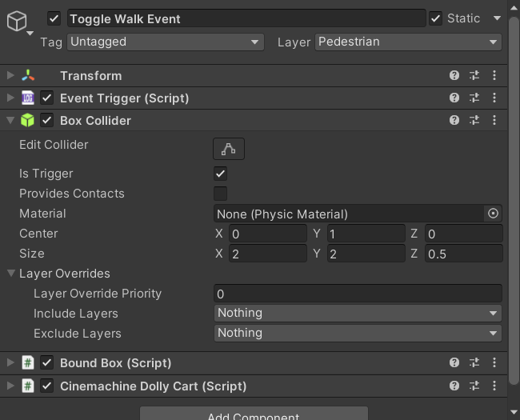Image resolution: width=520 pixels, height=420 pixels.
Task: Click the scrollbar up arrow
Action: coord(514,8)
